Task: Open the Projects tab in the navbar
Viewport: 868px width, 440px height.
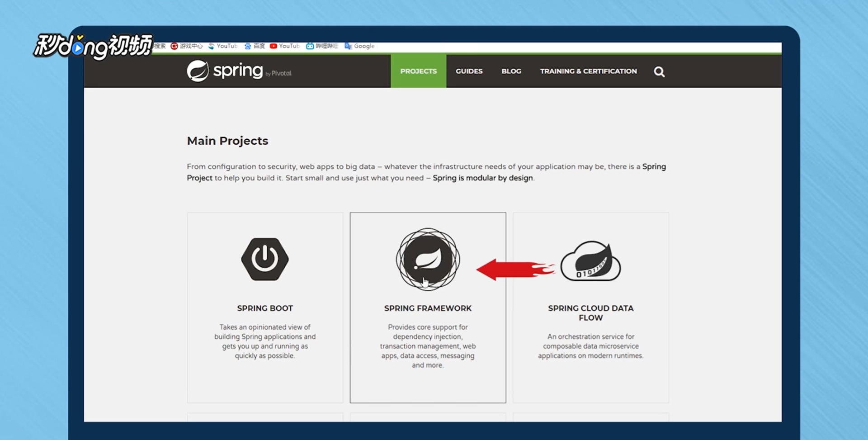Action: (418, 71)
